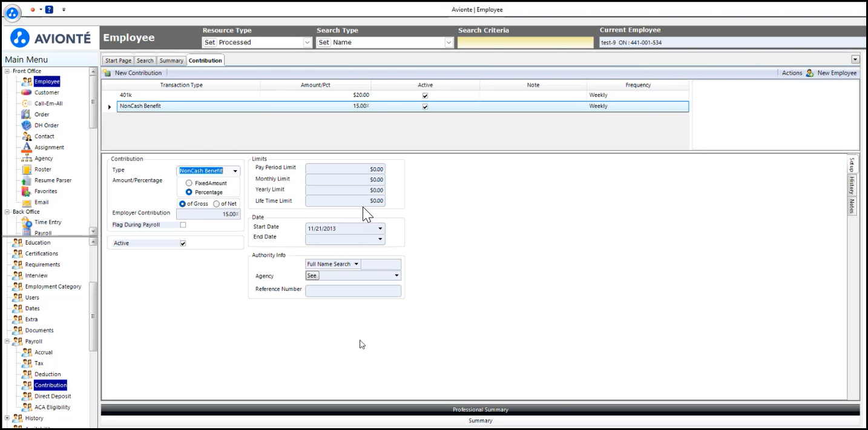Click the Direct Deposit icon
The height and width of the screenshot is (430, 868).
click(27, 396)
